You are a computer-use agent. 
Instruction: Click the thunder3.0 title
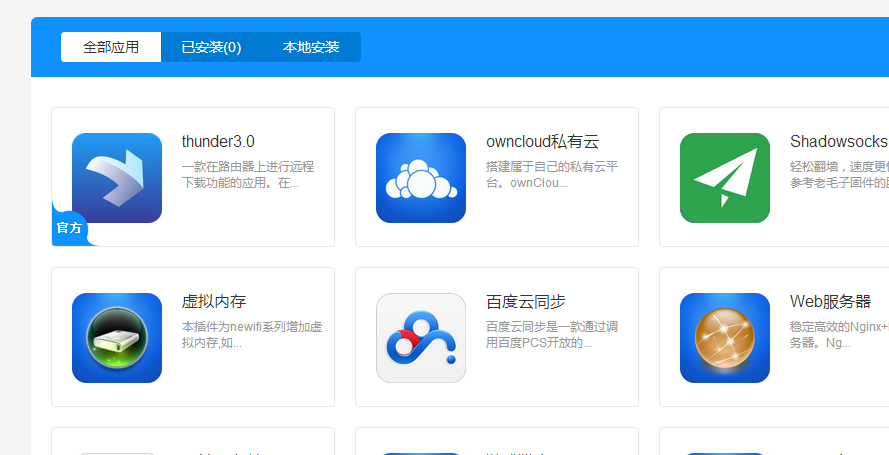tap(218, 142)
